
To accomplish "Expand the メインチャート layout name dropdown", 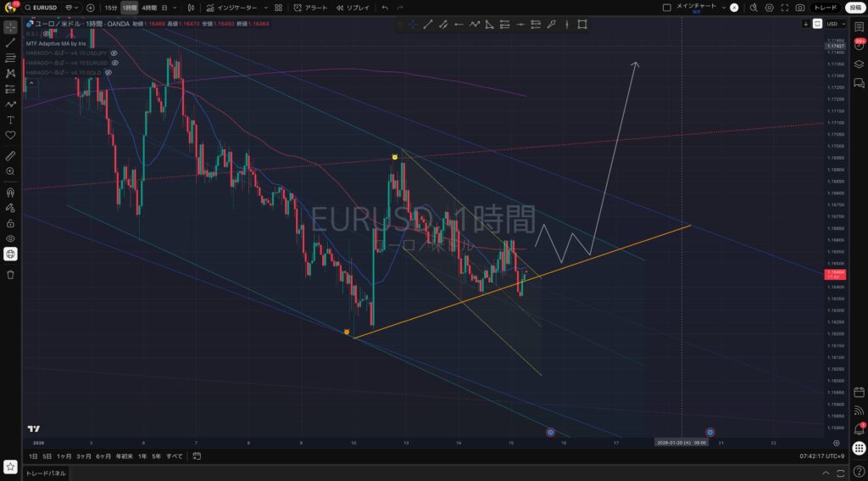I will pos(724,8).
